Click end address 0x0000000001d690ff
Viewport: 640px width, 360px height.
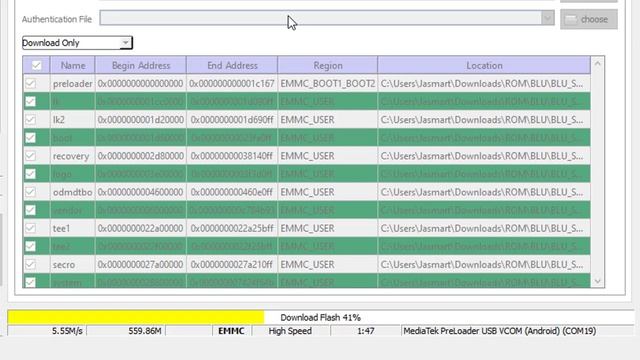click(x=232, y=120)
